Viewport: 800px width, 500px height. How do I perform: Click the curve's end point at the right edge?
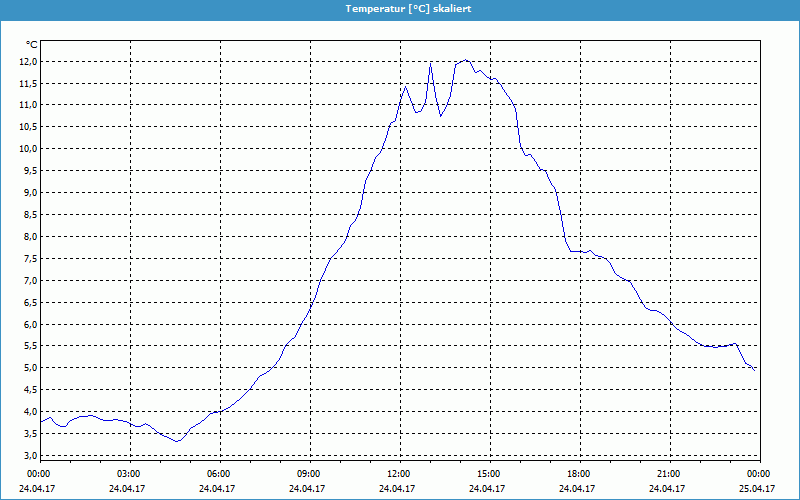[x=755, y=369]
